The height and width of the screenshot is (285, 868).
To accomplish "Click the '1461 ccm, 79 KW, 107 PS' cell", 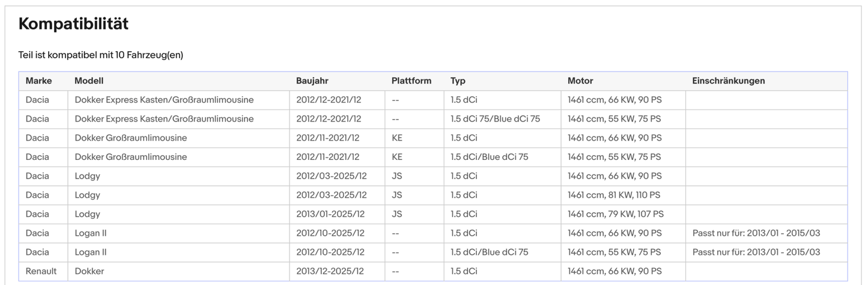I will click(616, 214).
